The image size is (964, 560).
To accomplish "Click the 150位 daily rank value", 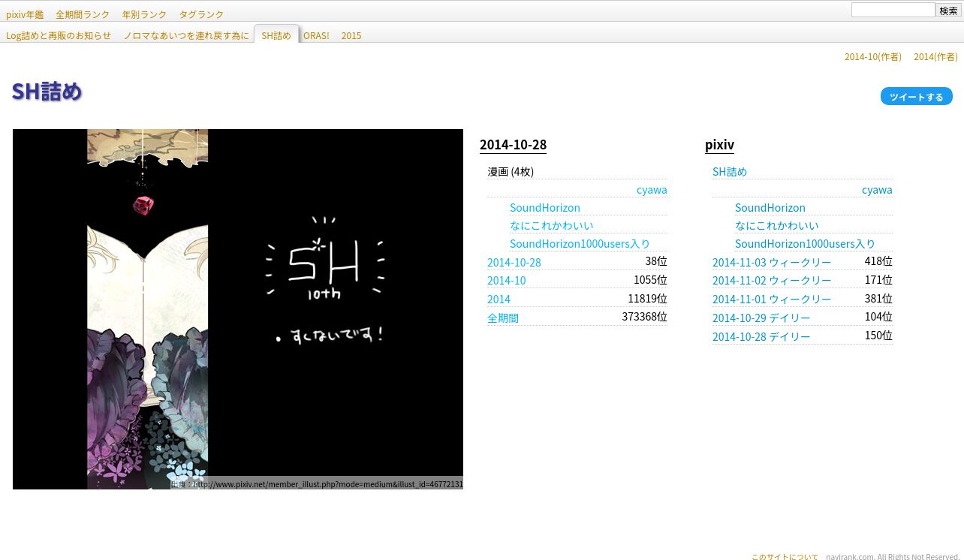I will [878, 335].
